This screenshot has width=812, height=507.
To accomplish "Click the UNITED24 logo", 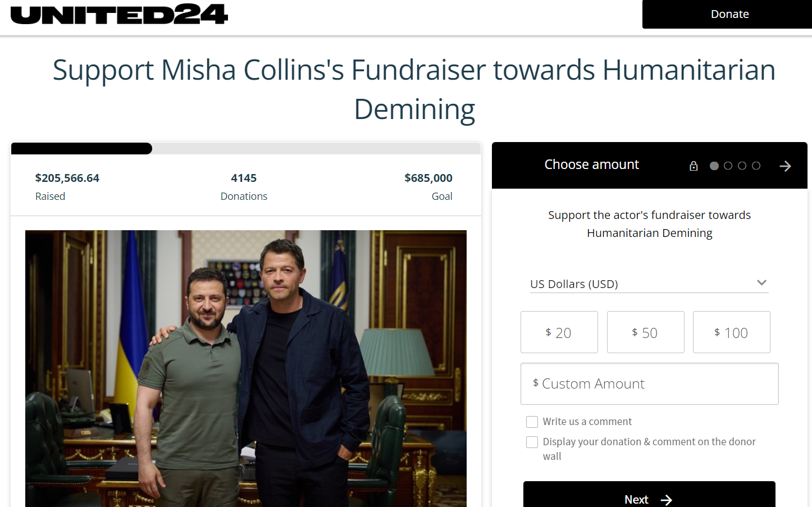I will click(119, 14).
